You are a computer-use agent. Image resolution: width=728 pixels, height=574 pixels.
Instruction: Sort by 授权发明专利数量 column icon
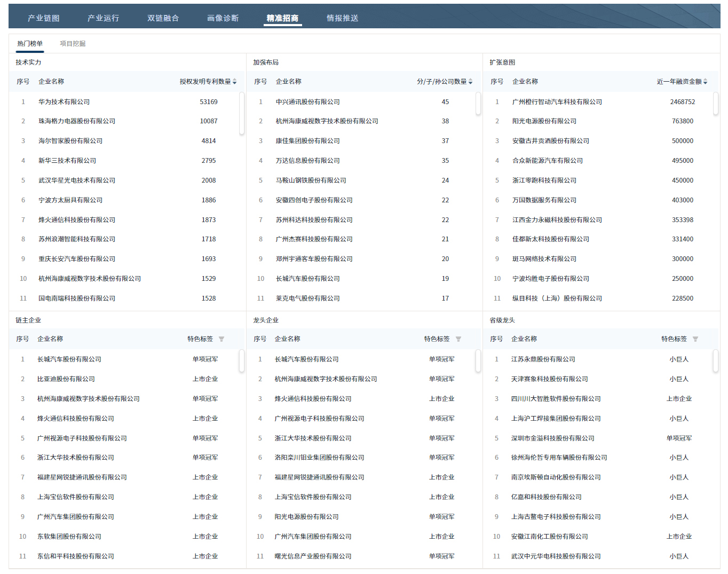click(235, 82)
